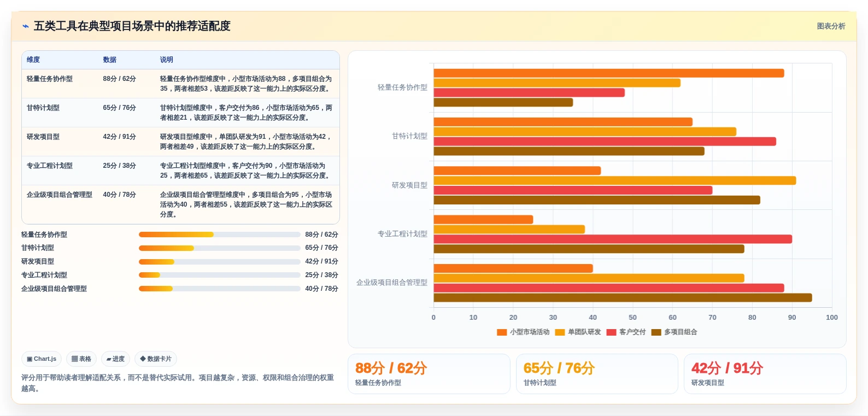Click chart axis label 研发项目型
Screen dimensions: 868x416
[409, 185]
